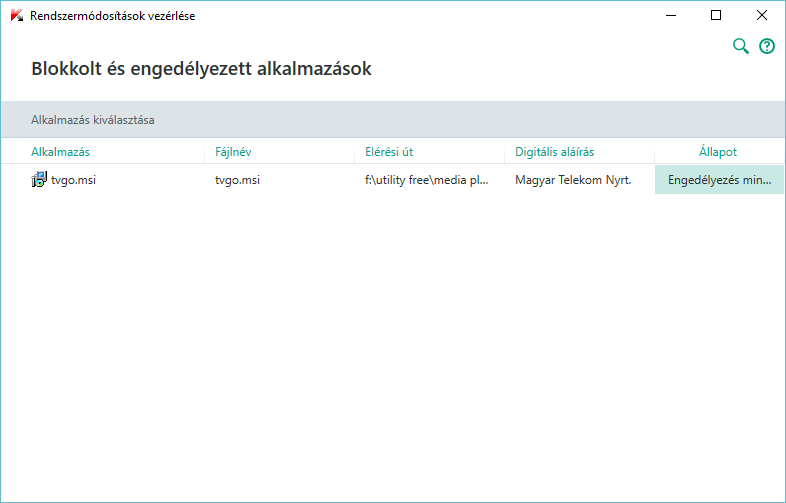Viewport: 786px width, 503px height.
Task: Close the Rendszermódosítások vezérlése window
Action: click(761, 16)
